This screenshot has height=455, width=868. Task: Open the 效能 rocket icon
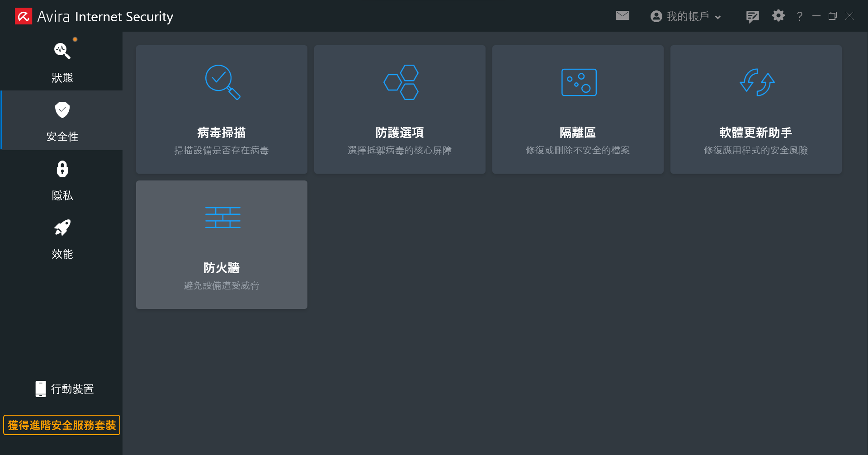pyautogui.click(x=62, y=227)
